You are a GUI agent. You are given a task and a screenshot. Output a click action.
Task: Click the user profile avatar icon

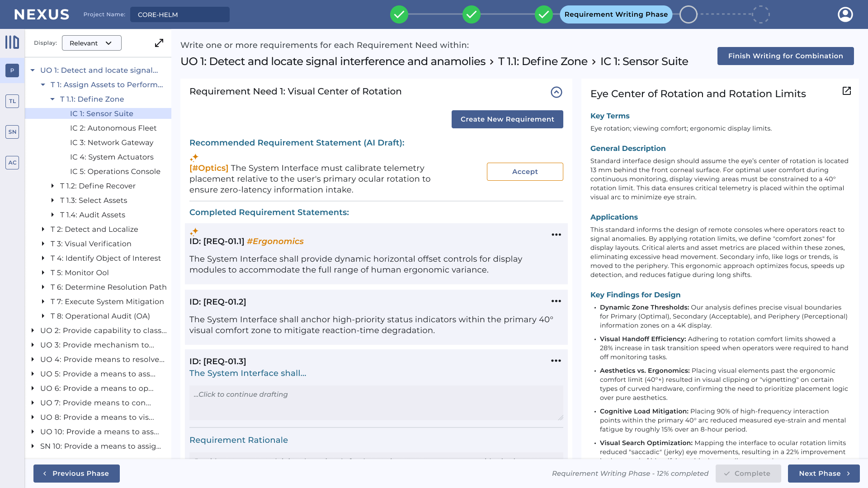coord(845,14)
